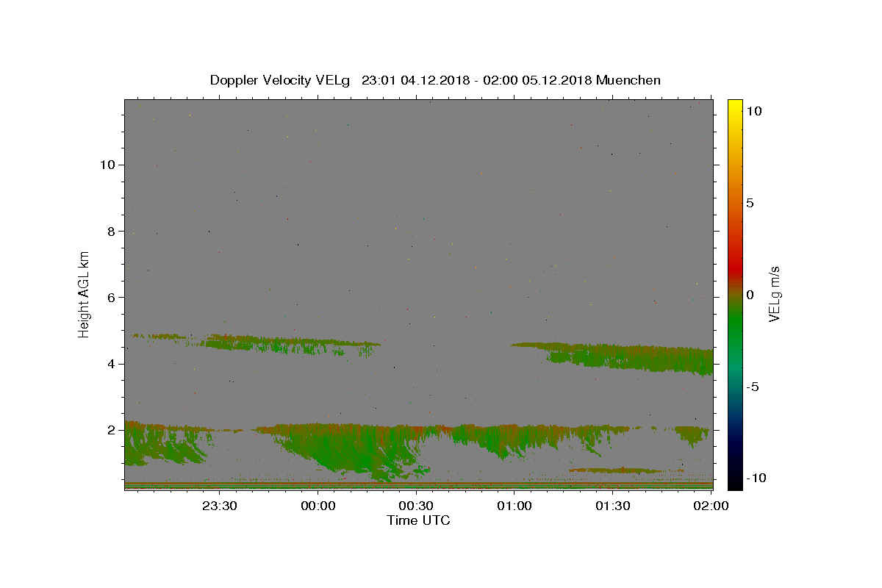Click the height tick label 6
Screen dimensions: 882x588
(112, 298)
